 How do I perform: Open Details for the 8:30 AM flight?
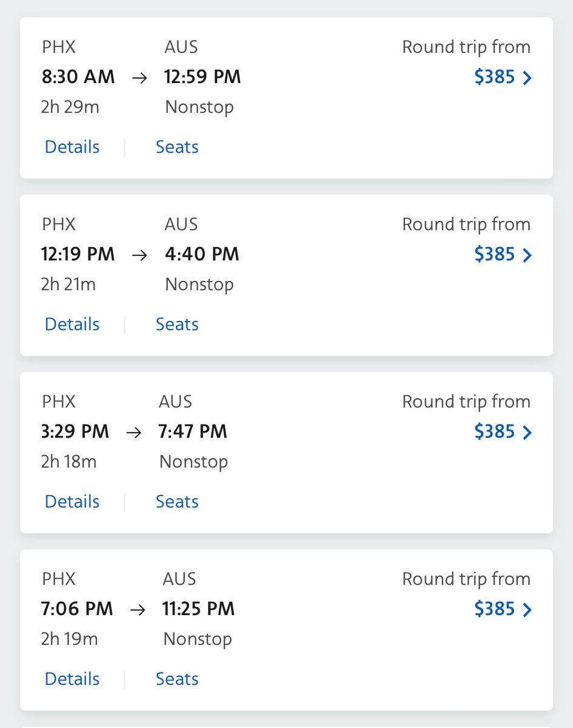[x=72, y=147]
